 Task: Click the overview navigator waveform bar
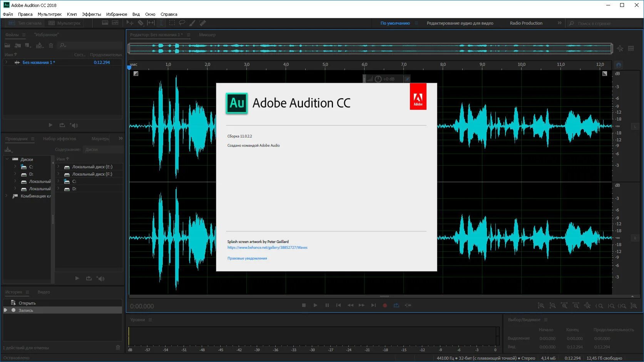tap(370, 48)
